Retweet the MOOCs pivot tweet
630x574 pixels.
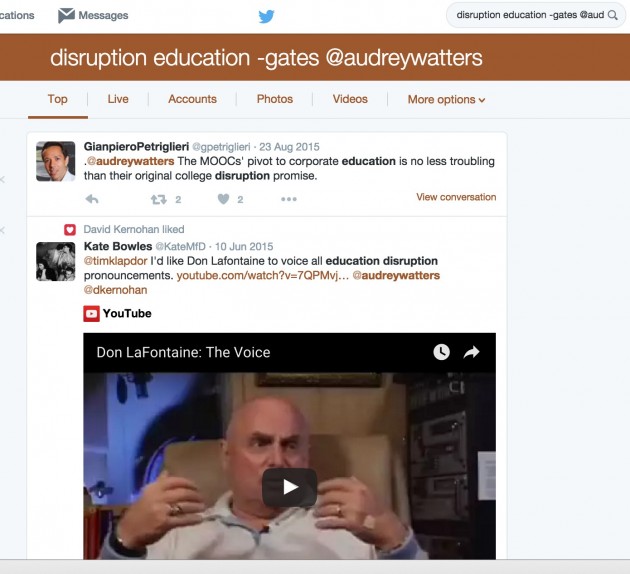click(x=158, y=199)
